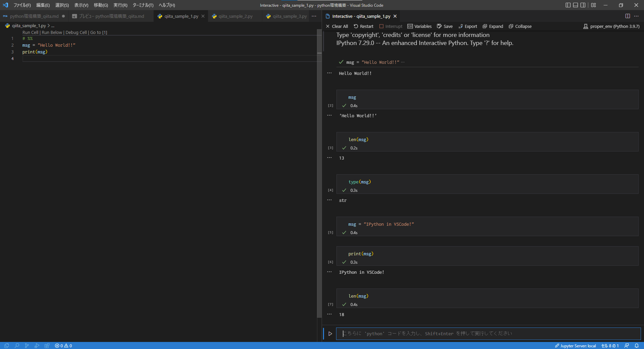Toggle the bottom panel layout button
The width and height of the screenshot is (644, 349).
(x=576, y=5)
